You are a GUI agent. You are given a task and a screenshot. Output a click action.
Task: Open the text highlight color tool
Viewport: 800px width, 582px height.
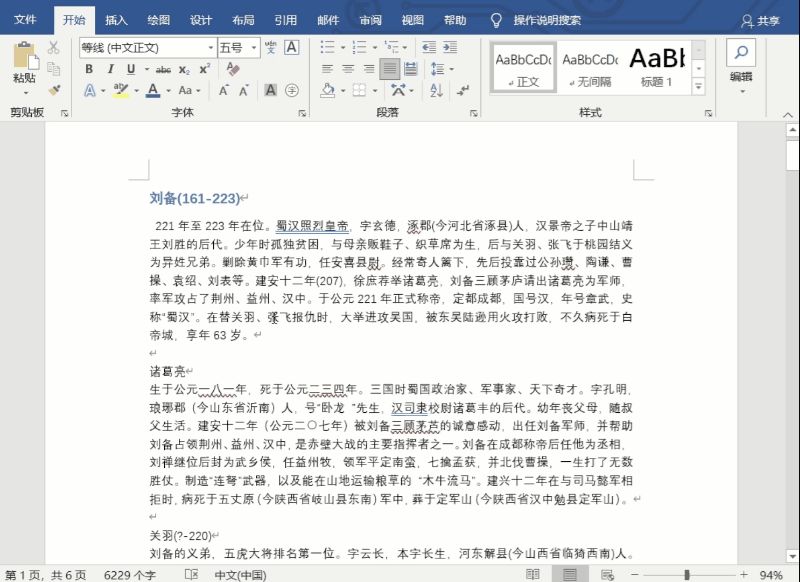[120, 89]
